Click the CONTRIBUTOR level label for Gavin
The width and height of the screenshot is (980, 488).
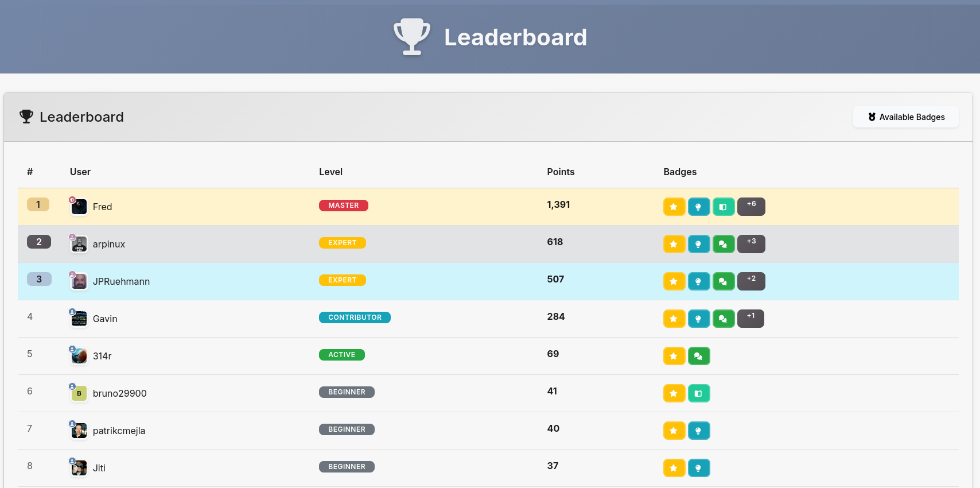pyautogui.click(x=355, y=317)
